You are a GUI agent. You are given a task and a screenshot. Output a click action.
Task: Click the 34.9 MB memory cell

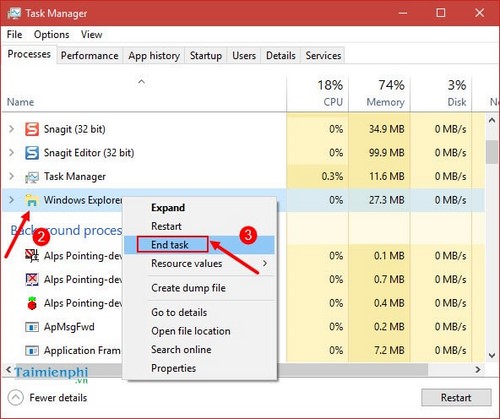[379, 129]
